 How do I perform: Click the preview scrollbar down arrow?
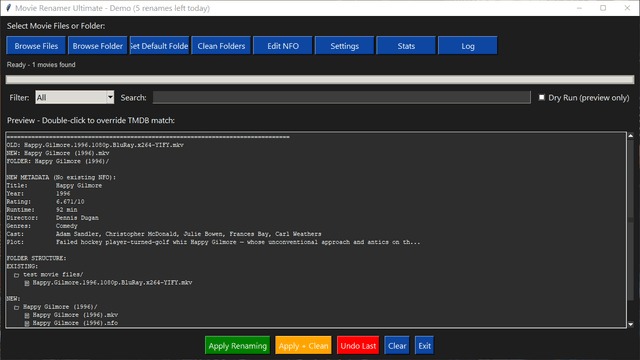tap(631, 324)
